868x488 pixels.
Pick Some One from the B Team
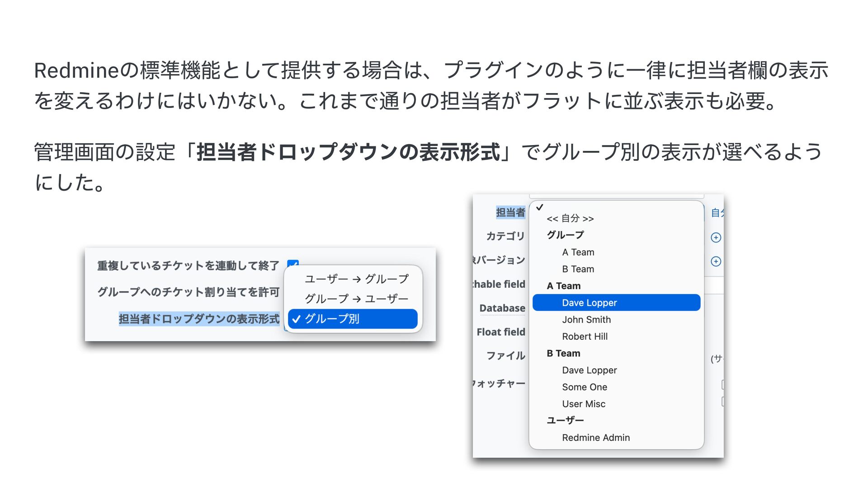(585, 387)
